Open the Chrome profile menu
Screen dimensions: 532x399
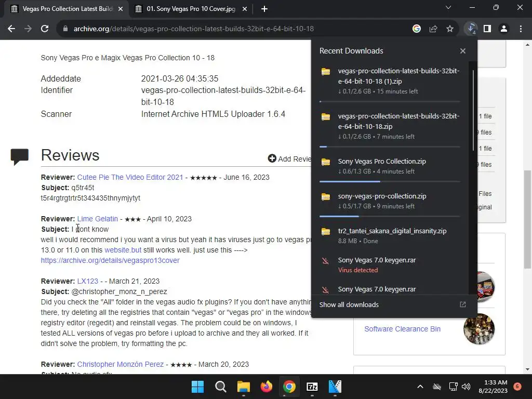(x=504, y=29)
